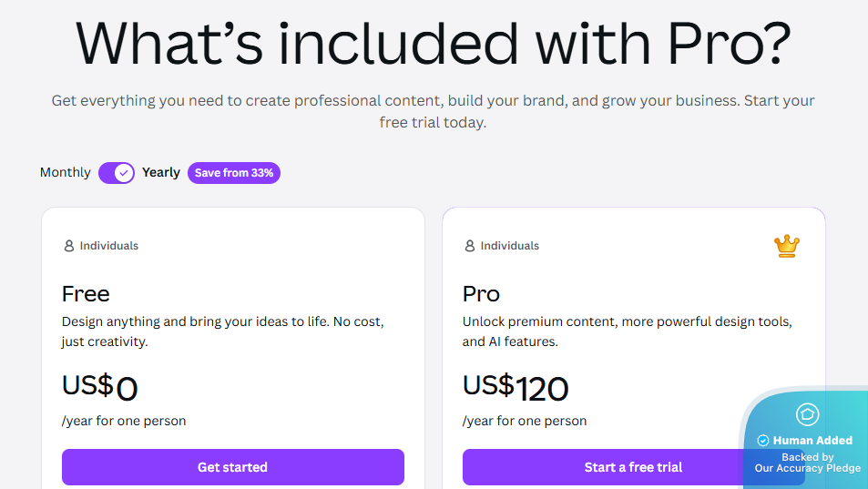This screenshot has width=868, height=489.
Task: Select the Pro plan title
Action: pyautogui.click(x=481, y=294)
